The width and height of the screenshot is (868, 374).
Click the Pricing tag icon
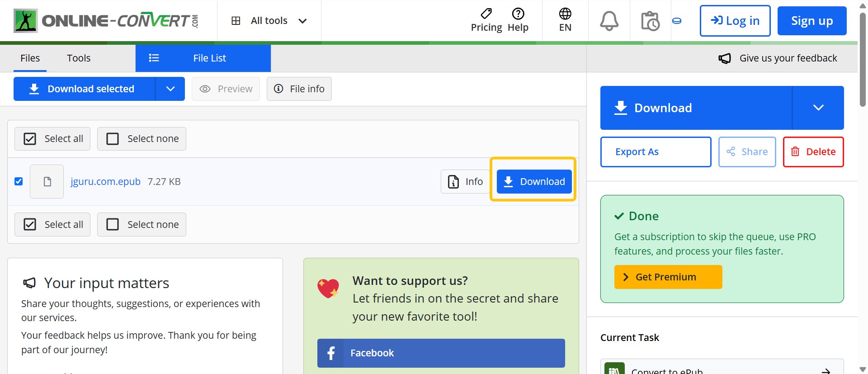coord(486,14)
